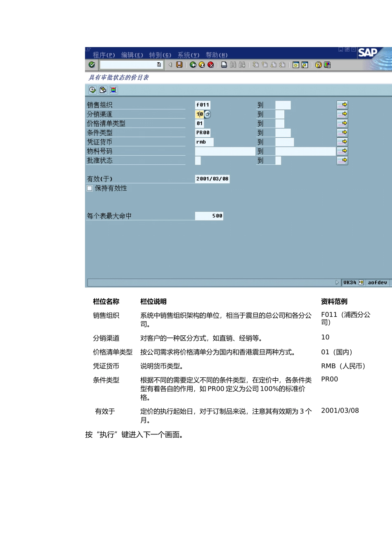This screenshot has width=392, height=555.
Task: Open multiple selection for 价格清单类型
Action: click(342, 123)
